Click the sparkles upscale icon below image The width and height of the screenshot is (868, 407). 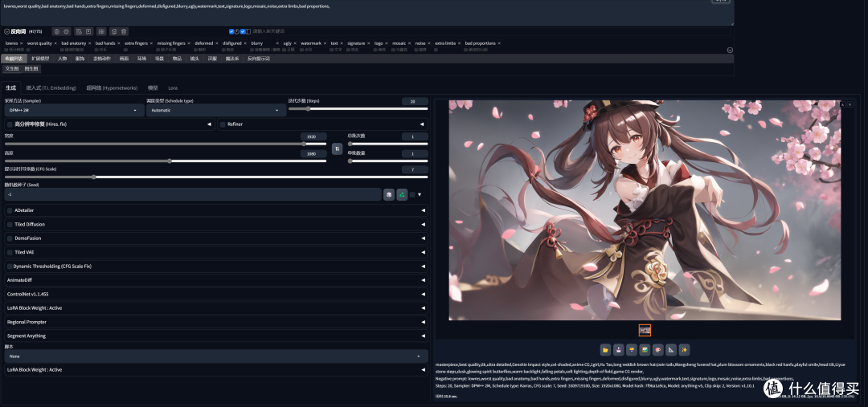click(x=684, y=349)
